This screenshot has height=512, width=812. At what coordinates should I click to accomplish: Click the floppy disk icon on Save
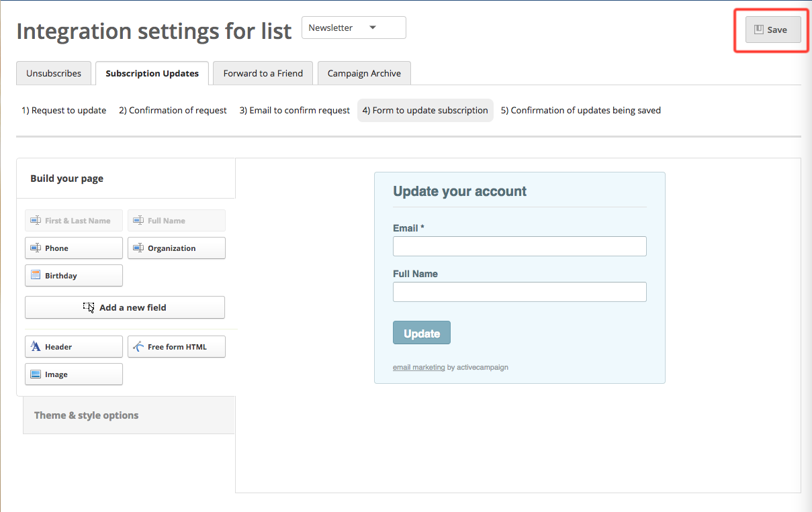click(x=760, y=29)
